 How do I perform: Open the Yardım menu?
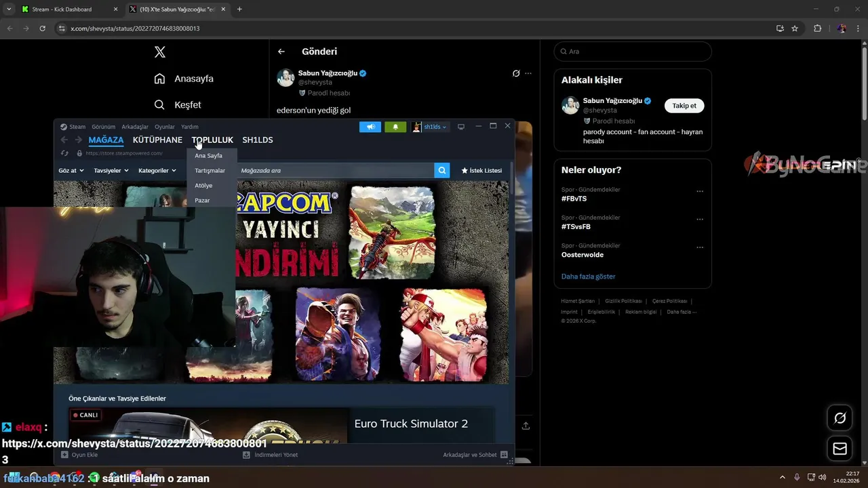(190, 127)
